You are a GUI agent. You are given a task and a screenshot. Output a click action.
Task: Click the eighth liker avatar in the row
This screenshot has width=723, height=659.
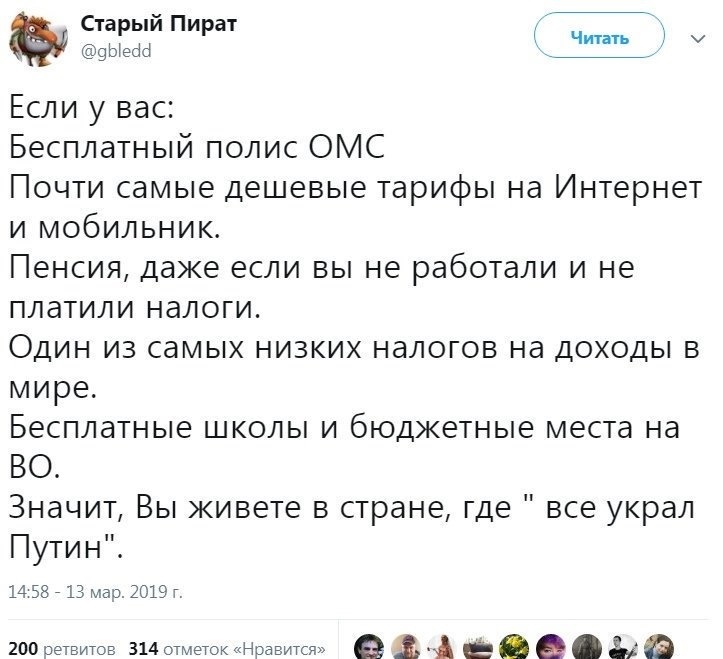coord(622,644)
